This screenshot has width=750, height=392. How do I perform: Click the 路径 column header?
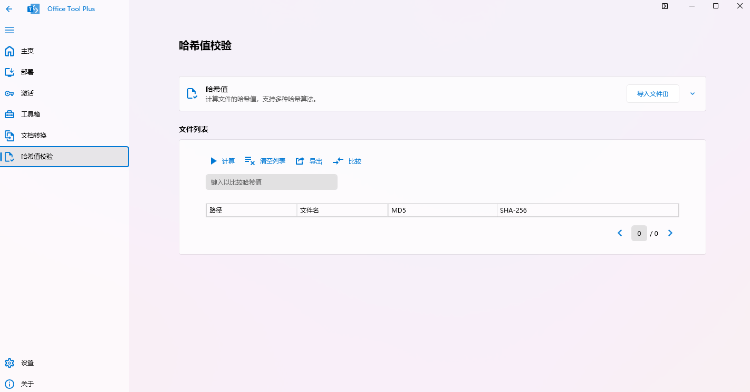click(x=252, y=210)
